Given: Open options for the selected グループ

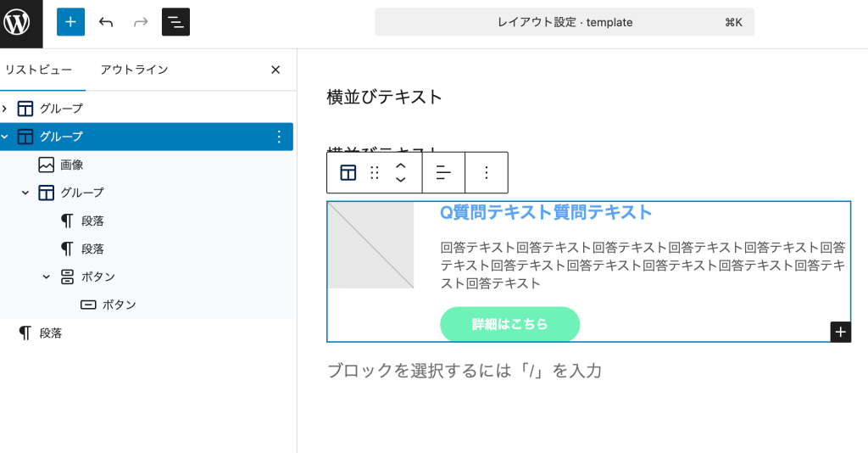Looking at the screenshot, I should pyautogui.click(x=278, y=137).
